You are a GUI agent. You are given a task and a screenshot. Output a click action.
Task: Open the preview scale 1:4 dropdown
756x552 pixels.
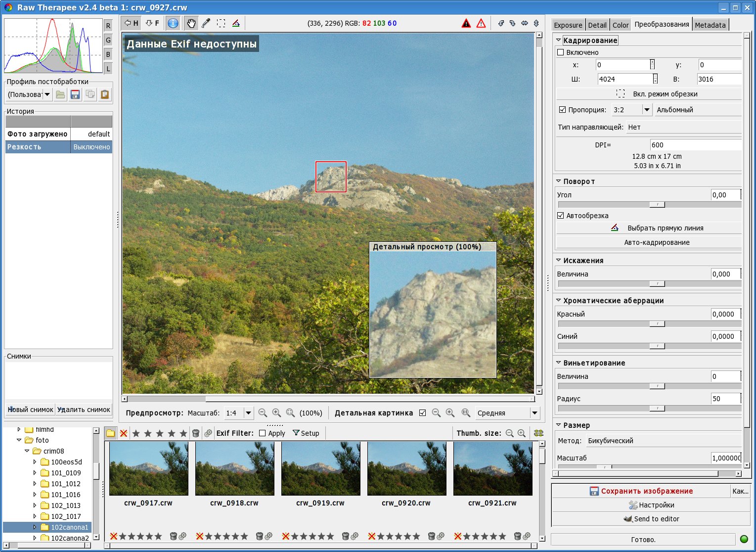(x=249, y=413)
